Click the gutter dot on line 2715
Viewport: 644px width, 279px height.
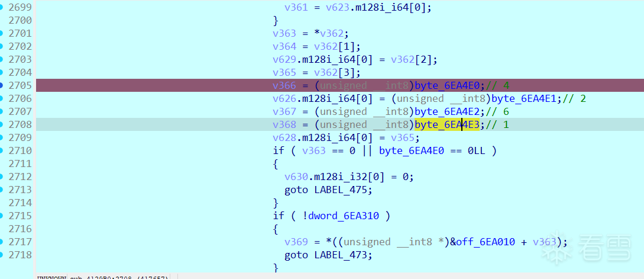tap(1, 216)
